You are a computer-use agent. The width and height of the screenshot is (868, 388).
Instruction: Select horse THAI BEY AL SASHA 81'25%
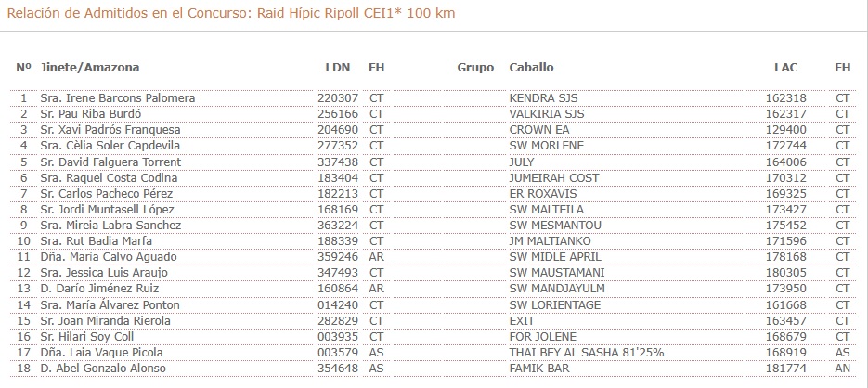(x=587, y=353)
